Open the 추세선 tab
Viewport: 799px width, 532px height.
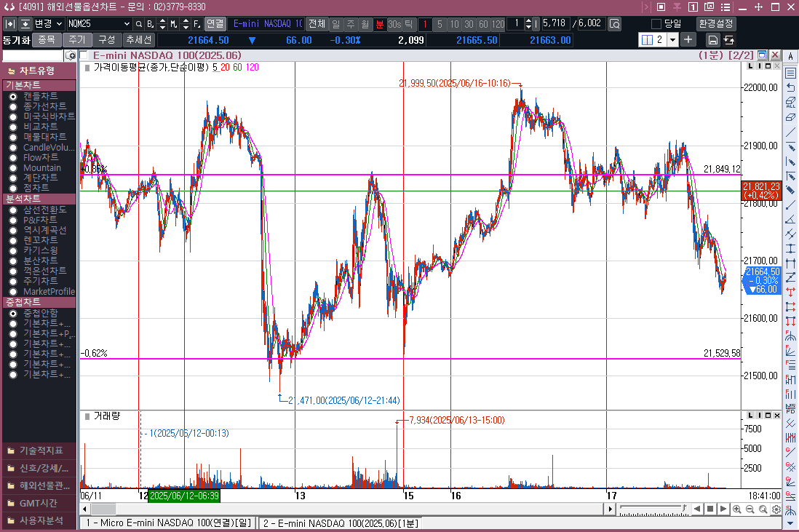point(138,40)
